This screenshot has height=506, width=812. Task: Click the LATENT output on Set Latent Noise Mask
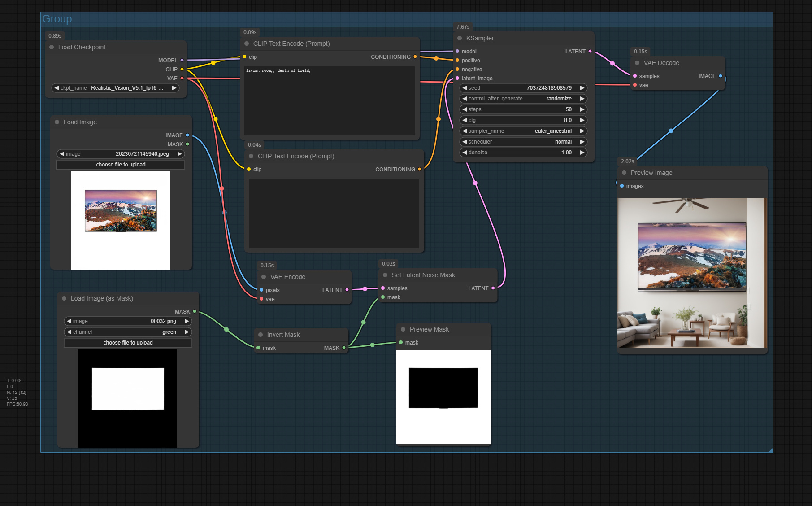493,288
